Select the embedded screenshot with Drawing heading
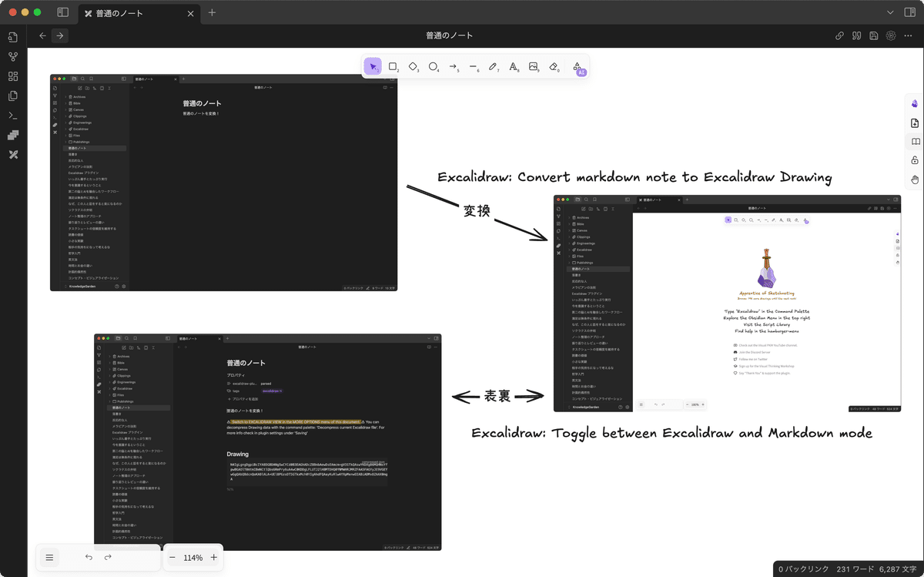The width and height of the screenshot is (924, 577). pyautogui.click(x=268, y=442)
